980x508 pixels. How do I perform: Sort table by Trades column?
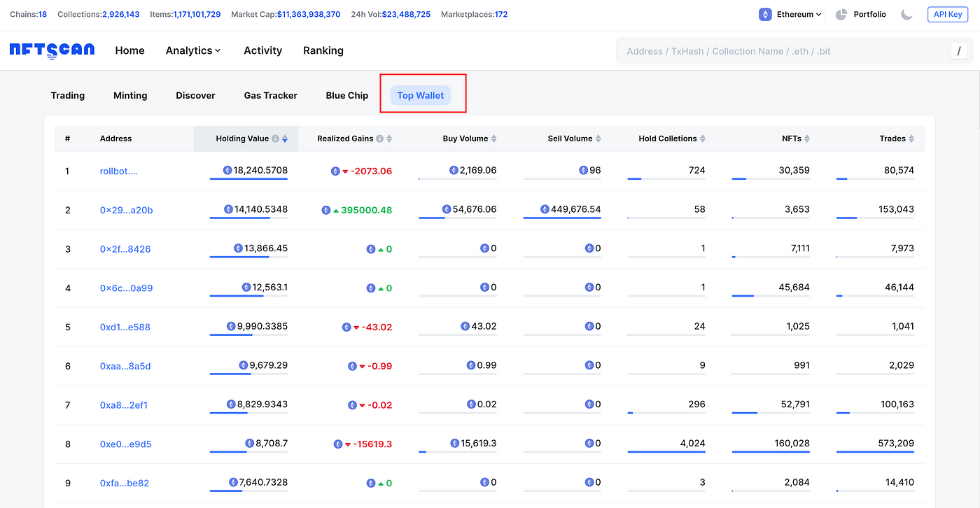point(911,139)
